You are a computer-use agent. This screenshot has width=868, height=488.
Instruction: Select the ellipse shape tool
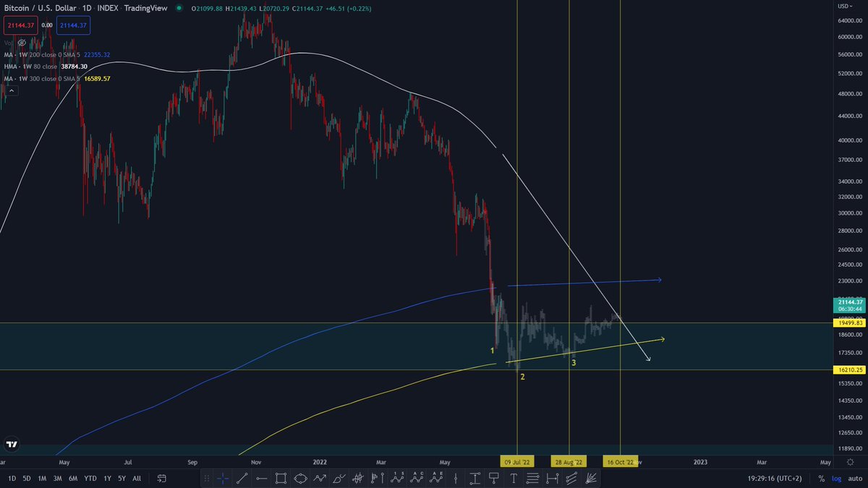click(300, 478)
